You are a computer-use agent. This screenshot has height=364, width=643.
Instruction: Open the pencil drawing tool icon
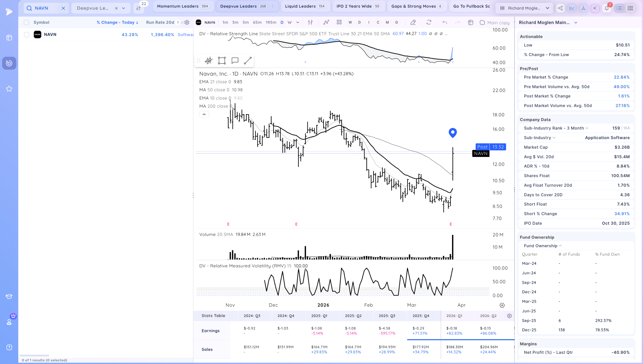[x=413, y=22]
